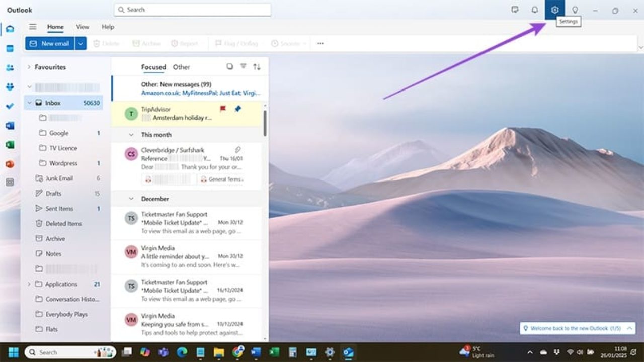This screenshot has height=362, width=644.
Task: Open Microsoft To Do from the sidebar
Action: (x=10, y=106)
